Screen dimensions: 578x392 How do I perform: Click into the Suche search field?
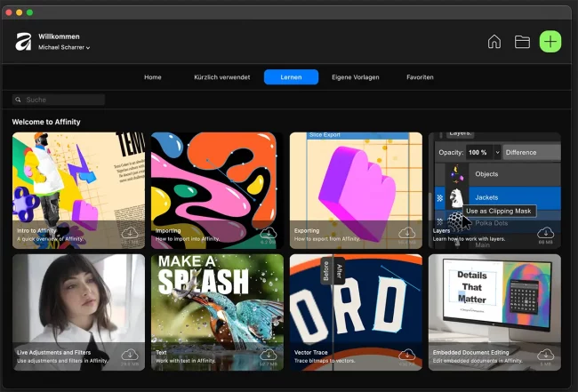pyautogui.click(x=59, y=100)
